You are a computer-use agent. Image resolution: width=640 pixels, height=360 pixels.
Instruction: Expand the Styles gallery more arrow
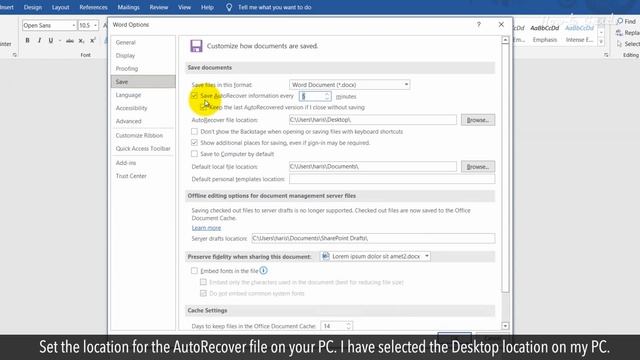pyautogui.click(x=601, y=42)
